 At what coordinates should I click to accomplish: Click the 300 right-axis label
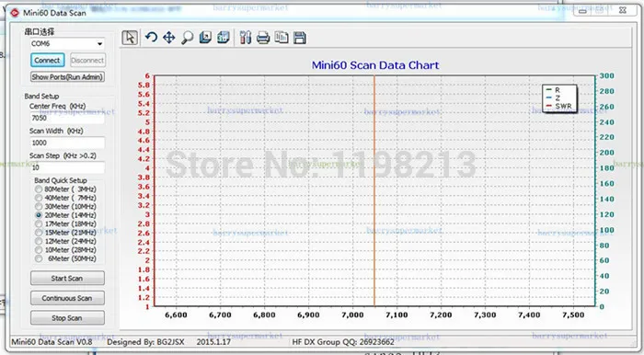click(606, 76)
